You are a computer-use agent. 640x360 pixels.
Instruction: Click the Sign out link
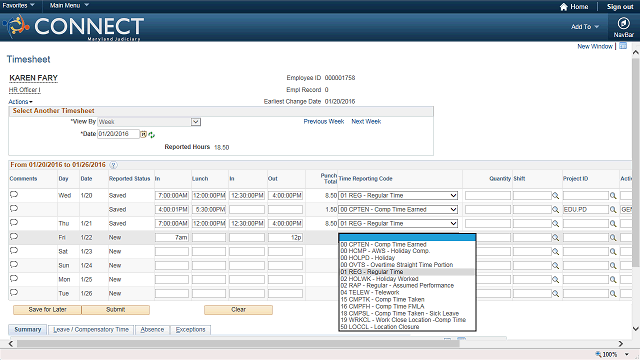620,7
